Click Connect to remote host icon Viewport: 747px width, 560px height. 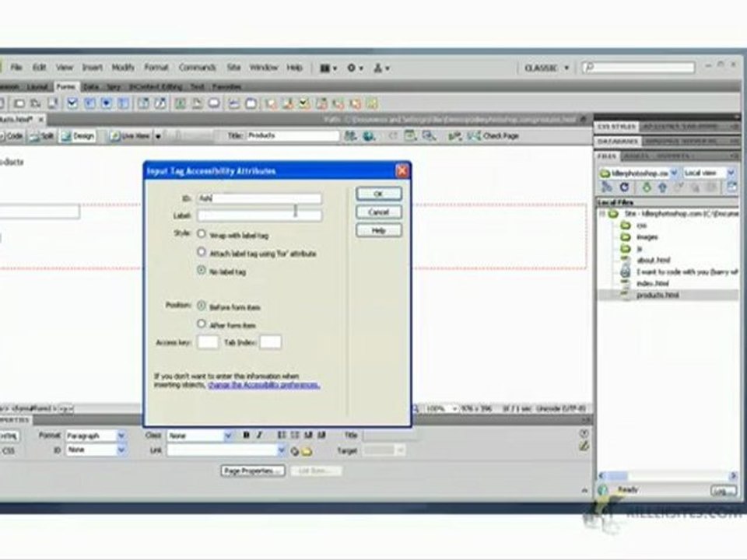(x=606, y=187)
